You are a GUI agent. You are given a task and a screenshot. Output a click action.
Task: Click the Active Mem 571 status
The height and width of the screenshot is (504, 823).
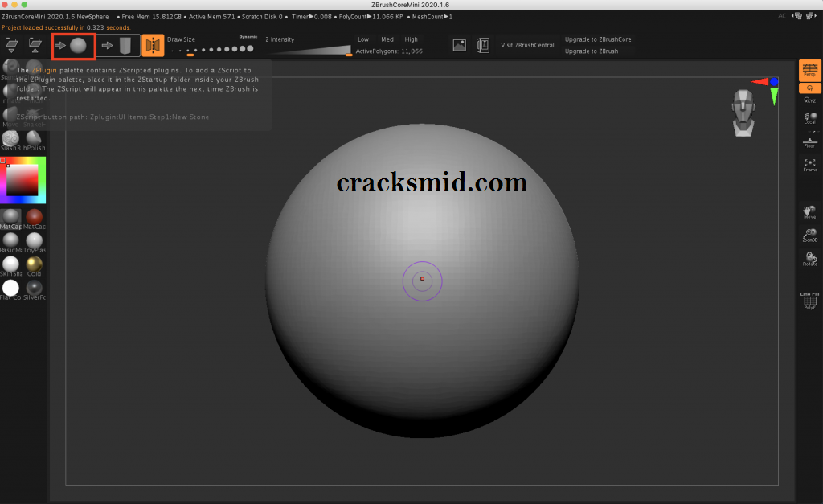tap(211, 17)
